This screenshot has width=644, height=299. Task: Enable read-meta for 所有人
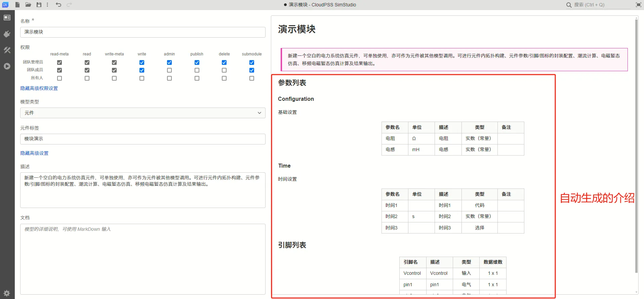(x=59, y=78)
